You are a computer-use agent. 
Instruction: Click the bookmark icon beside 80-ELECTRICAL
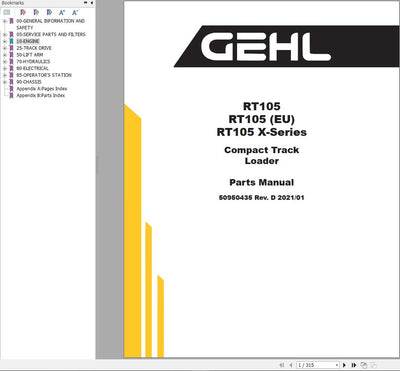[x=11, y=68]
